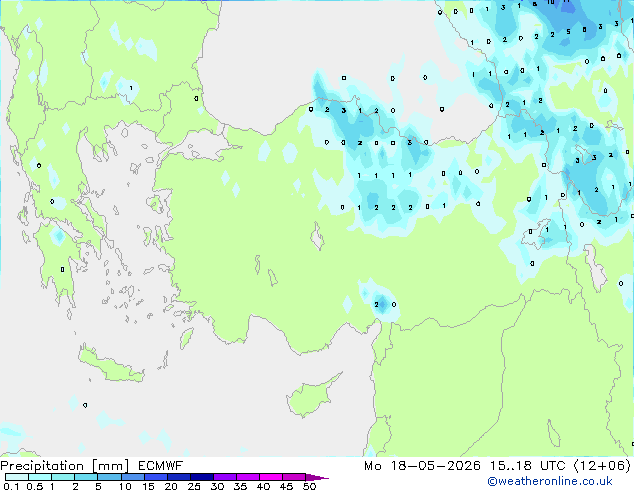Click the '0.1' legend scale label
The width and height of the screenshot is (634, 490).
[11, 486]
